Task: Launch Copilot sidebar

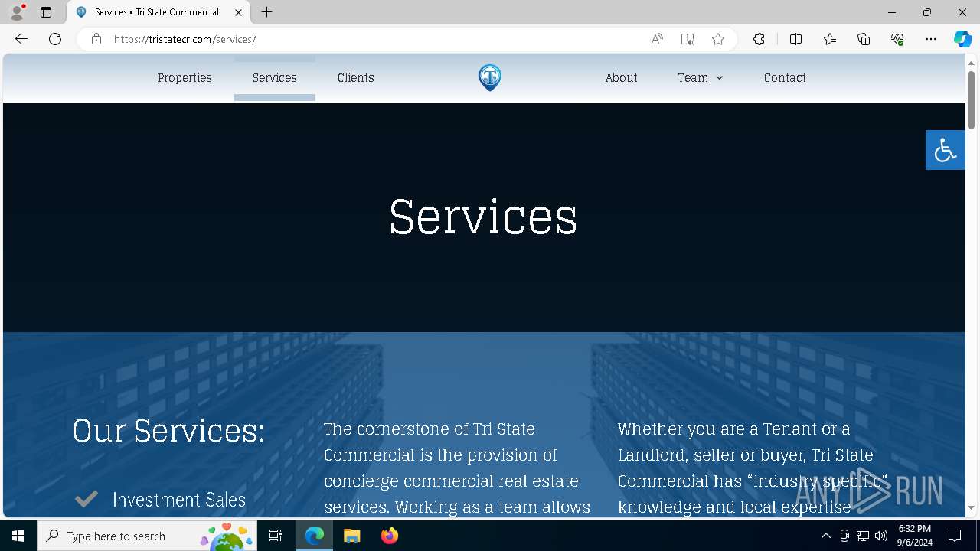Action: tap(962, 39)
